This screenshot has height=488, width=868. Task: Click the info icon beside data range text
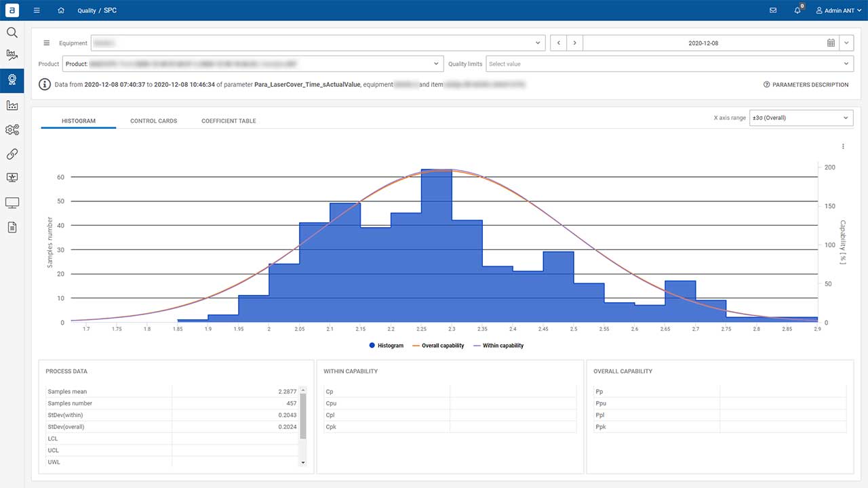(x=44, y=85)
